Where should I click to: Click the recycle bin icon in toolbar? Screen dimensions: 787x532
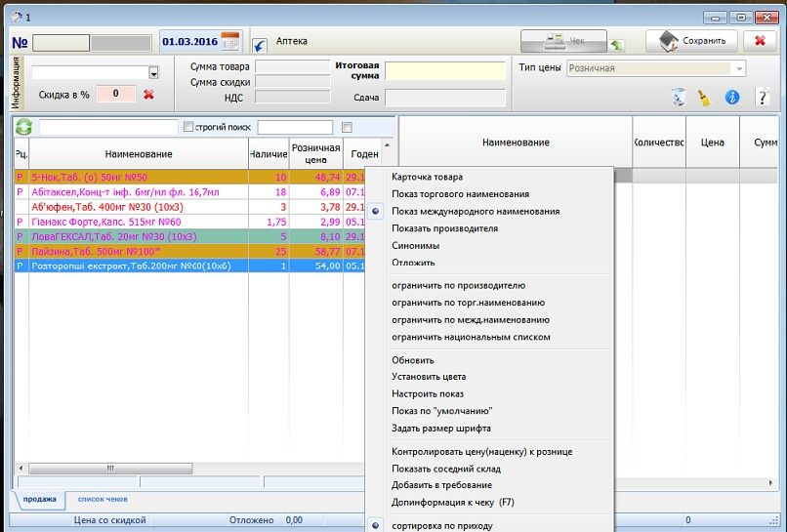click(x=678, y=97)
